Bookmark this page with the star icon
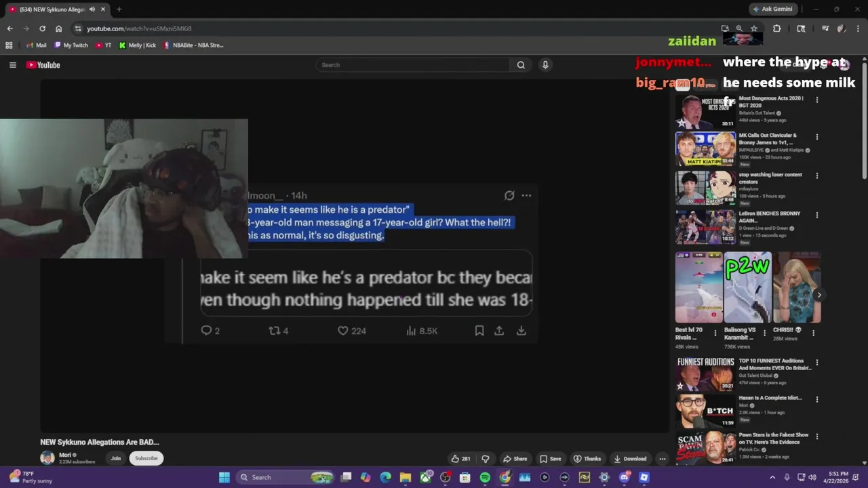The image size is (868, 488). pyautogui.click(x=754, y=28)
